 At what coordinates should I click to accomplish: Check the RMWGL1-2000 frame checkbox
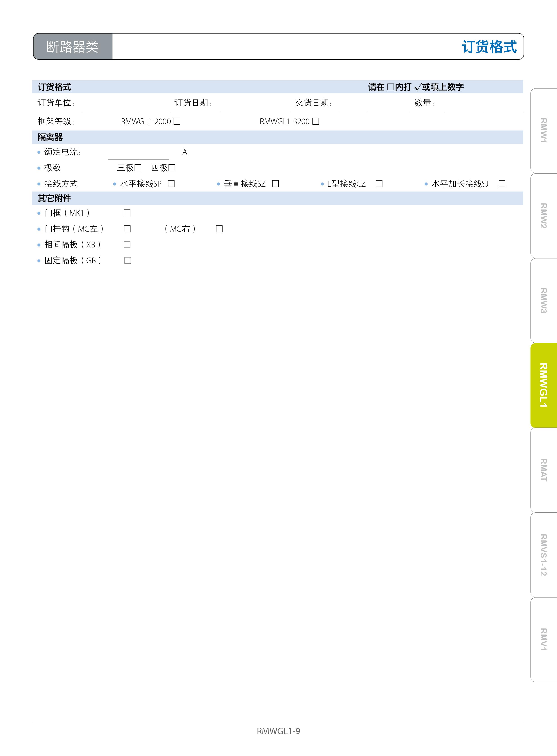tap(177, 121)
